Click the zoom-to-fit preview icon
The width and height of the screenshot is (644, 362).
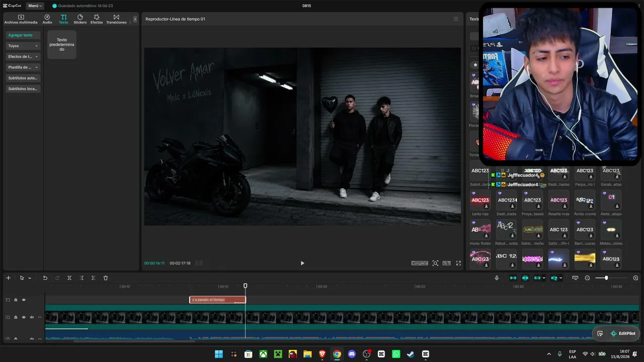435,263
